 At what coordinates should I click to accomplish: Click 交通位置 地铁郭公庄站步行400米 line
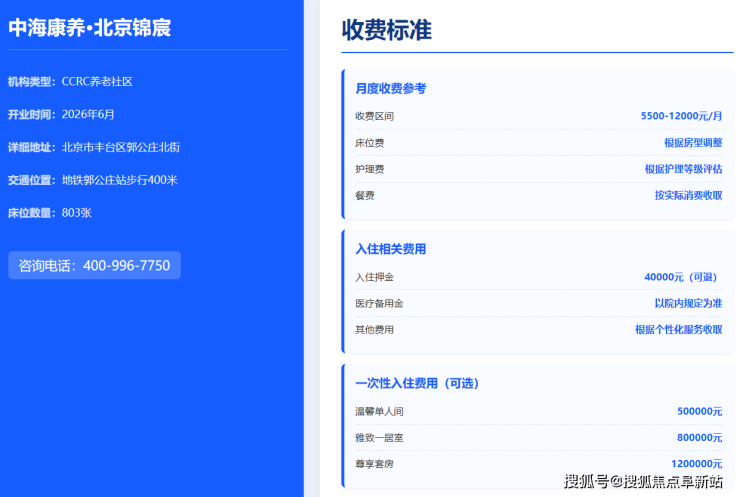[x=93, y=180]
